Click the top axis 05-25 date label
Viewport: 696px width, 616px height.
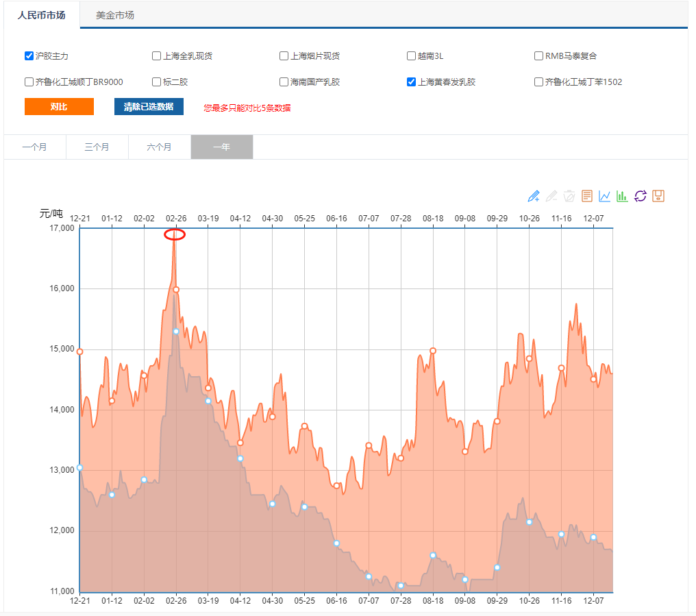(304, 219)
